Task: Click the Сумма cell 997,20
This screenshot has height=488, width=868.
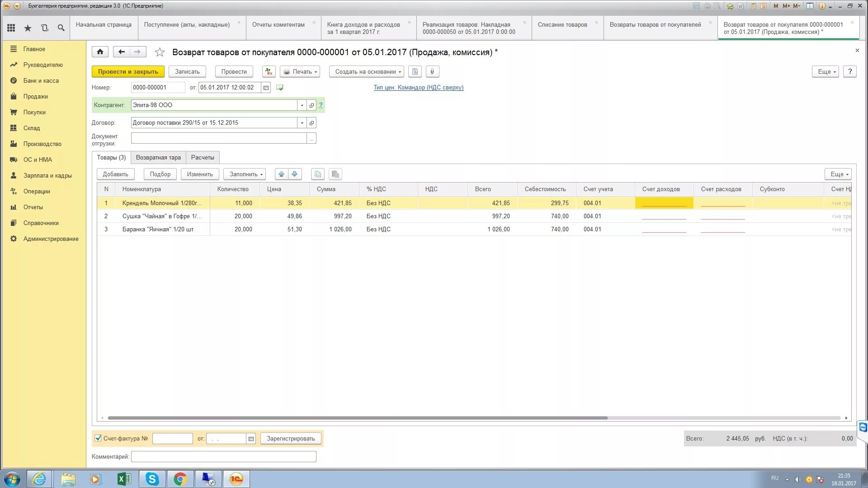Action: pyautogui.click(x=334, y=216)
